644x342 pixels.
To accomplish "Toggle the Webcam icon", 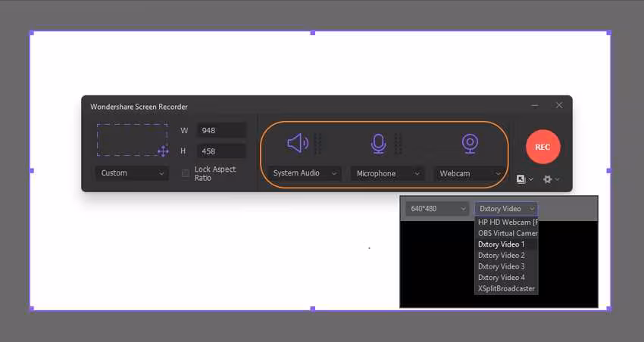I will pos(470,144).
